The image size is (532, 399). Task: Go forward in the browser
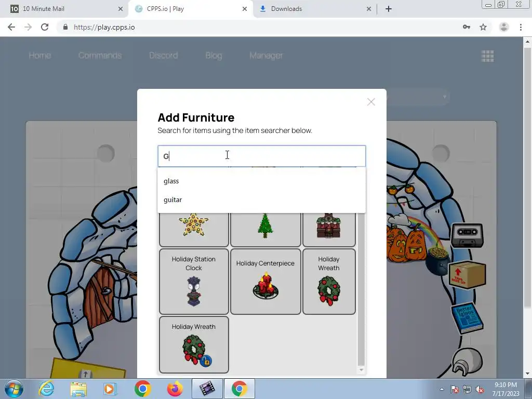tap(28, 27)
